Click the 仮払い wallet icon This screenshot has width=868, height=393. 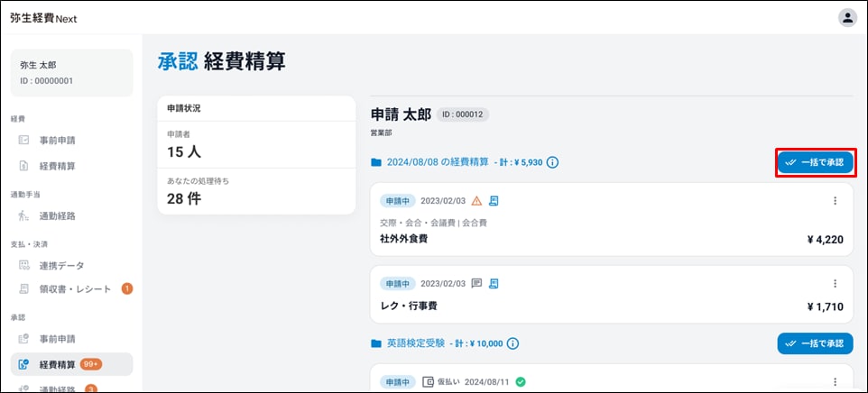tap(428, 381)
